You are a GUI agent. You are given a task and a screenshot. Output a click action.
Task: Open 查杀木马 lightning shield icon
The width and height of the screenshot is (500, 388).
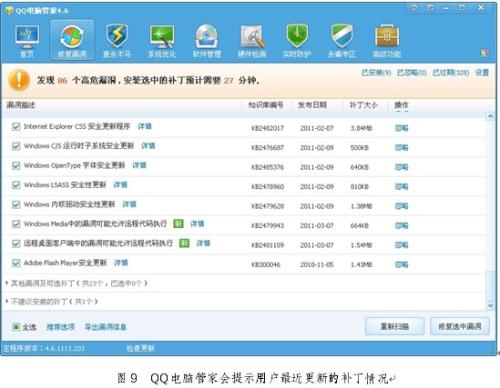(117, 36)
